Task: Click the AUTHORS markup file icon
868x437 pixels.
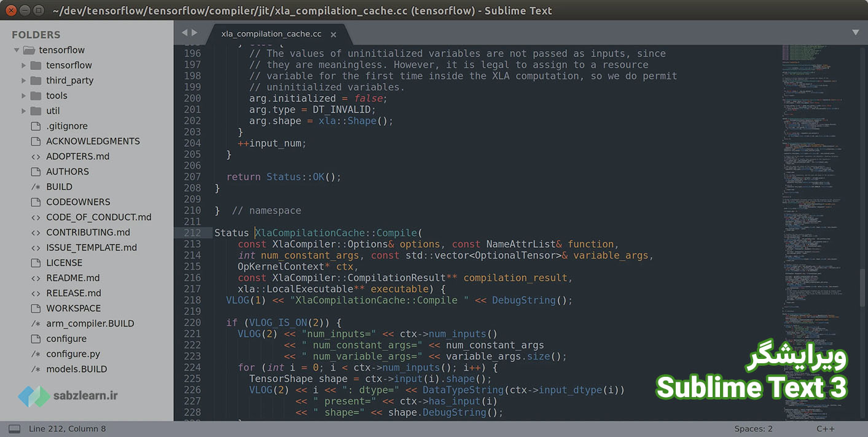Action: (x=36, y=172)
